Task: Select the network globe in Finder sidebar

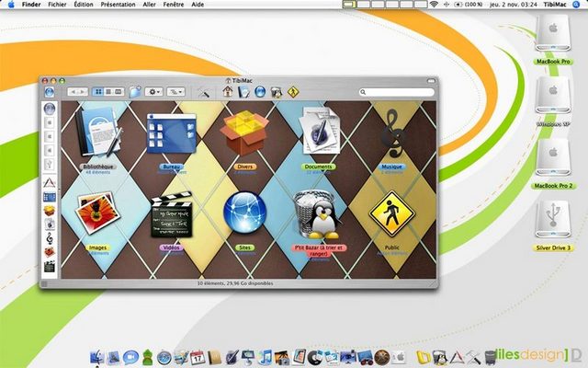Action: [x=50, y=109]
